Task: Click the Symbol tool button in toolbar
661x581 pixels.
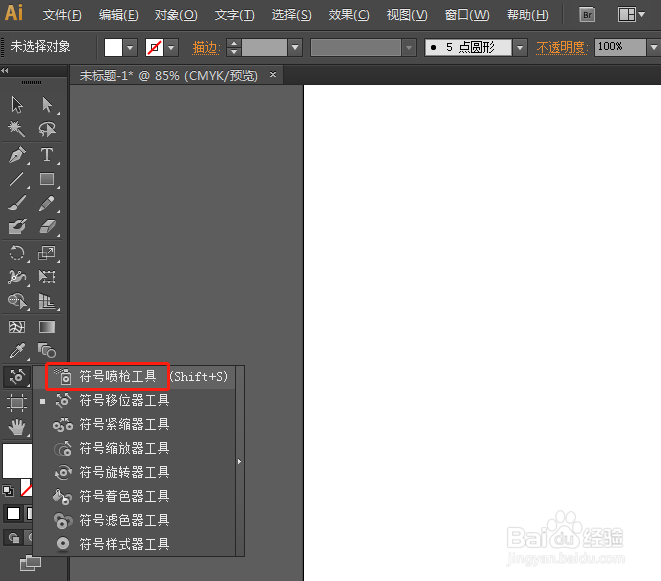Action: pyautogui.click(x=17, y=377)
